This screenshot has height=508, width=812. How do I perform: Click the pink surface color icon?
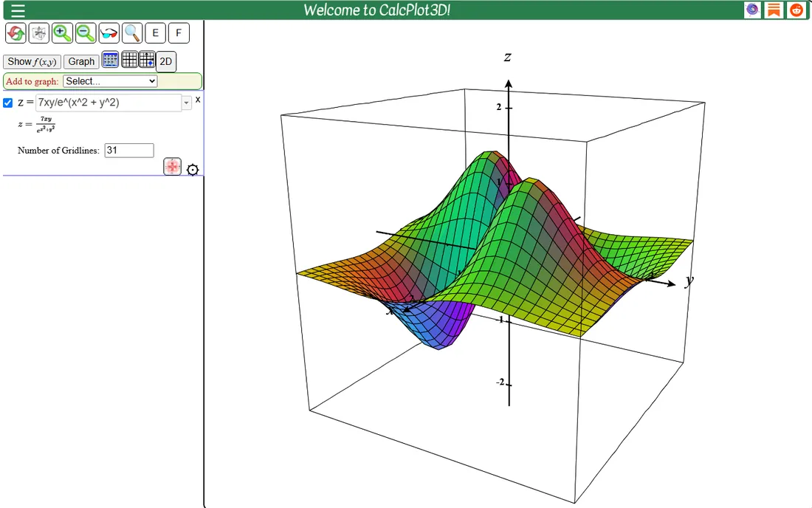(173, 167)
